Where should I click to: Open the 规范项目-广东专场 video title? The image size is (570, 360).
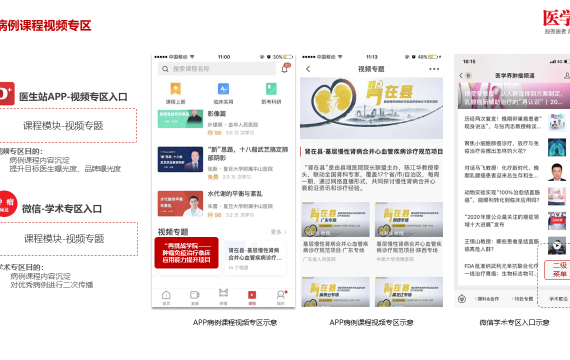click(336, 247)
